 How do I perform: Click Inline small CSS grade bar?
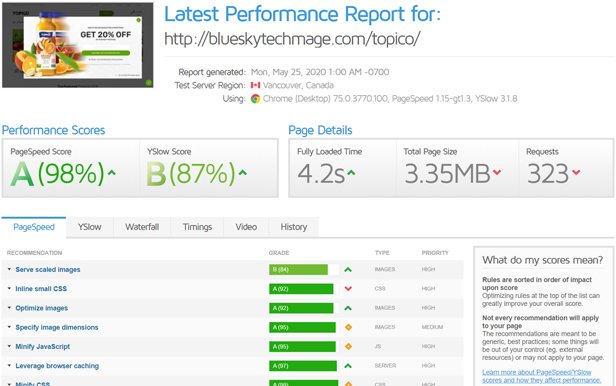(x=301, y=289)
